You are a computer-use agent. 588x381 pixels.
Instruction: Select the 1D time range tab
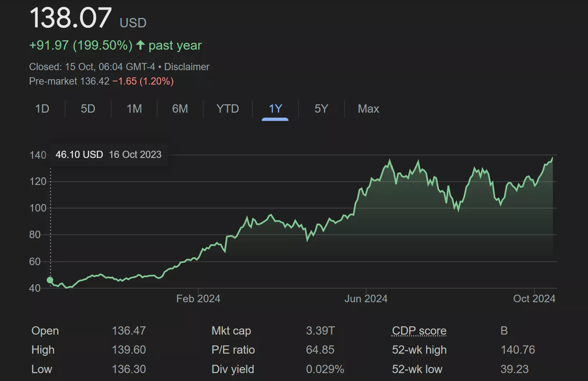coord(42,109)
